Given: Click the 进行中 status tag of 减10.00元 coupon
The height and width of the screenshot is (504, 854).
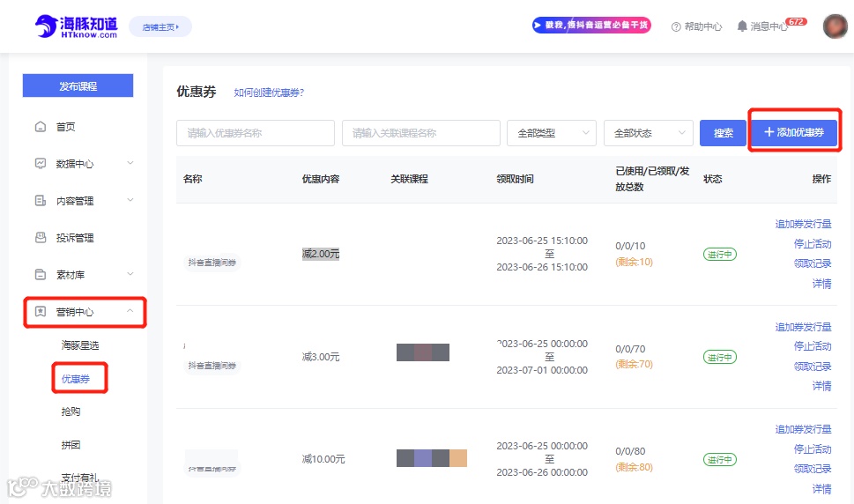Looking at the screenshot, I should pyautogui.click(x=719, y=459).
